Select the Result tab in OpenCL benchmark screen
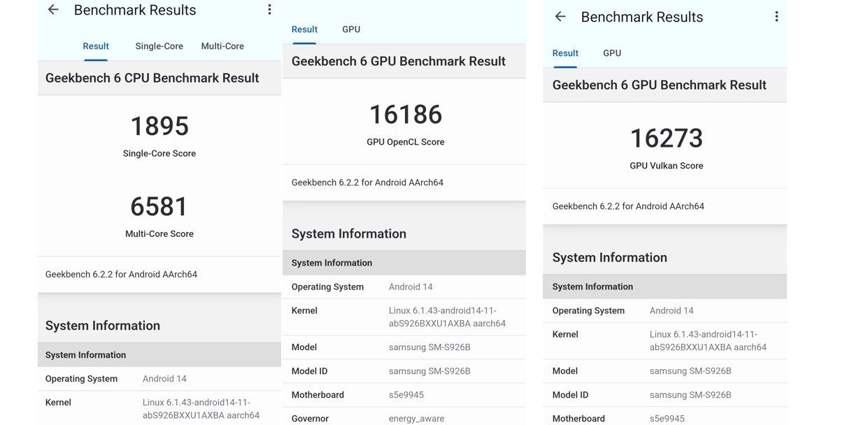Image resolution: width=868 pixels, height=425 pixels. [x=304, y=29]
